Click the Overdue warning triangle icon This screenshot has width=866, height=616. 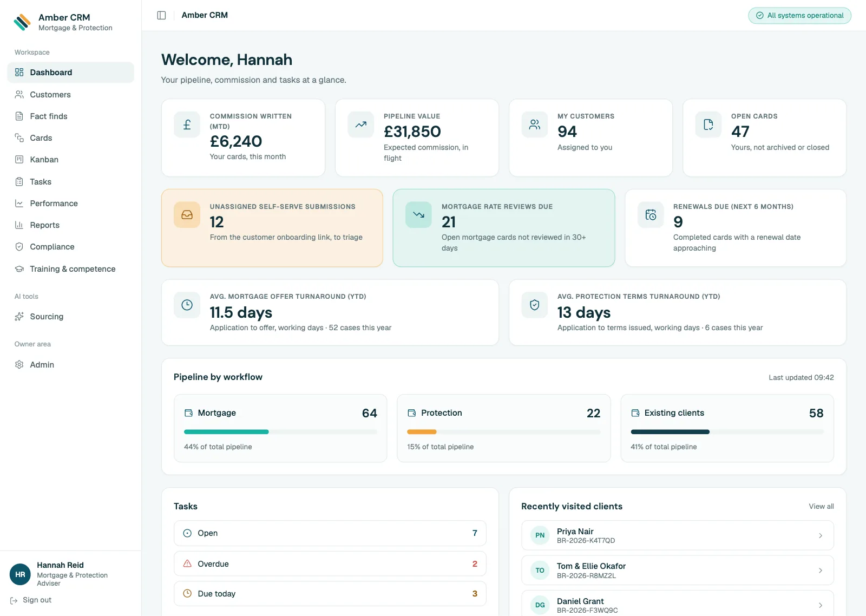click(187, 563)
